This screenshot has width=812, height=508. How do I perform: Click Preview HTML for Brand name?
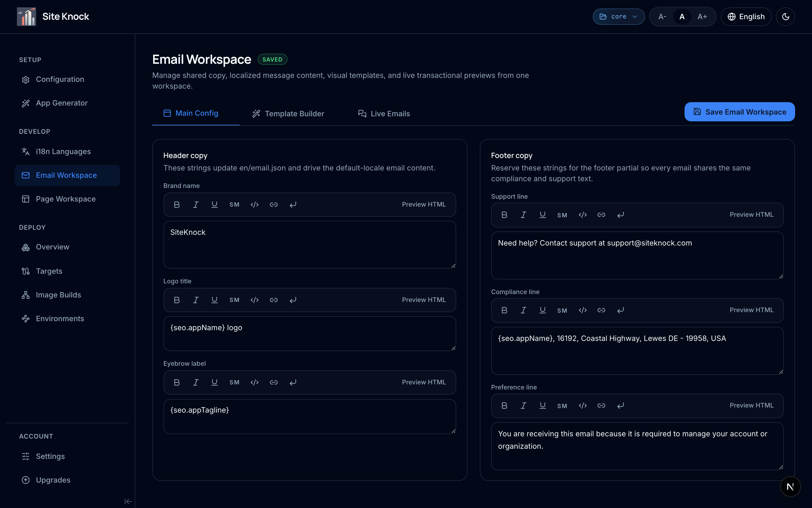coord(424,204)
